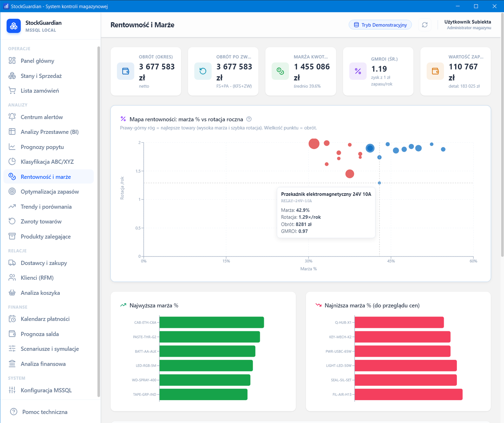This screenshot has width=504, height=423.
Task: Click the Lista zamówień cart icon
Action: point(12,91)
